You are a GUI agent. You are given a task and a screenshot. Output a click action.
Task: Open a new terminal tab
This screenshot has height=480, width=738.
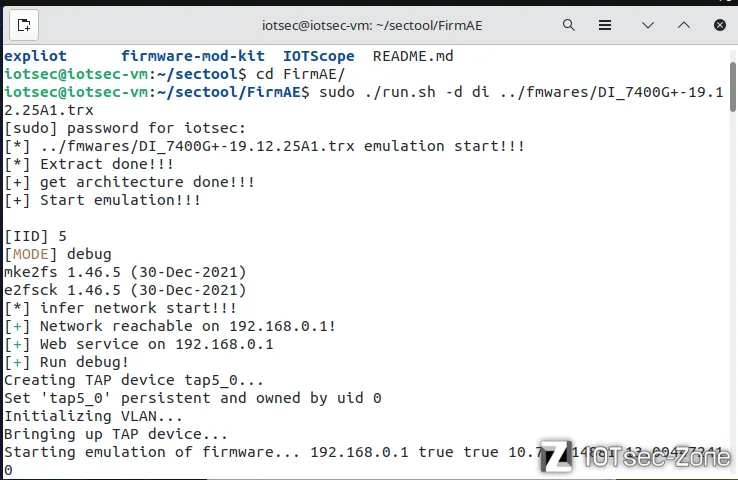[x=24, y=25]
